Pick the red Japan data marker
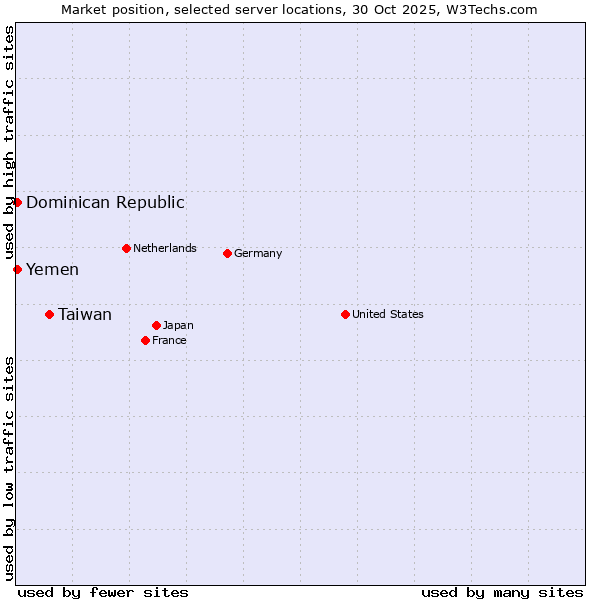The height and width of the screenshot is (600, 600). coord(156,325)
